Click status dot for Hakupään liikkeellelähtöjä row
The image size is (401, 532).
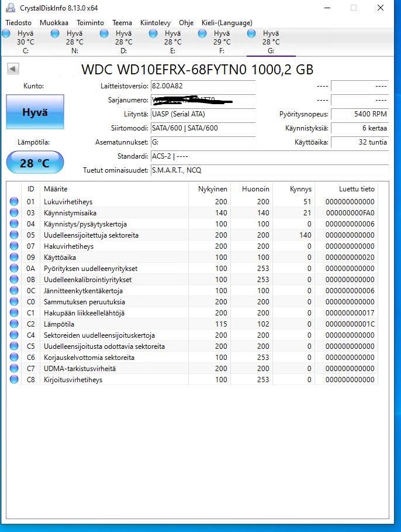(14, 313)
